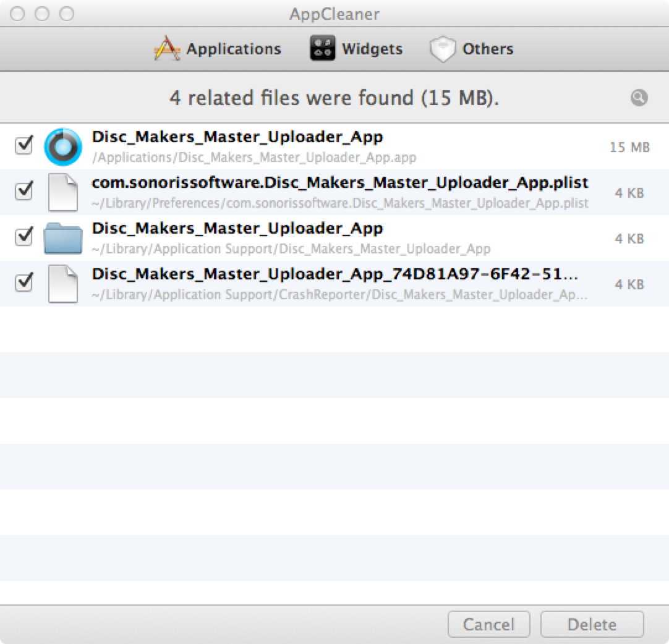
Task: Open the Others shield icon
Action: [443, 49]
